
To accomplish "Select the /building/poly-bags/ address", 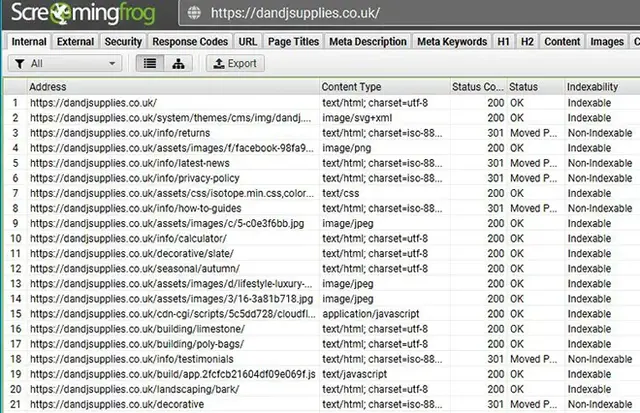I will coord(137,344).
